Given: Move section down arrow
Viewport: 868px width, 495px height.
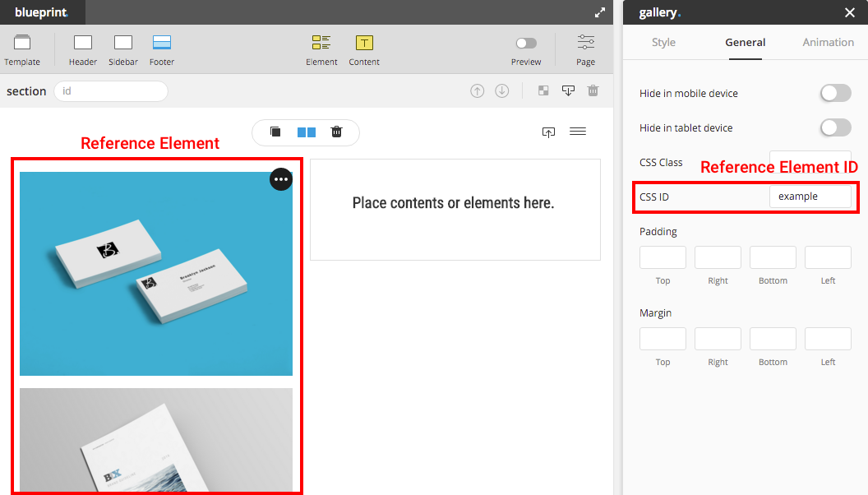Looking at the screenshot, I should pyautogui.click(x=502, y=90).
